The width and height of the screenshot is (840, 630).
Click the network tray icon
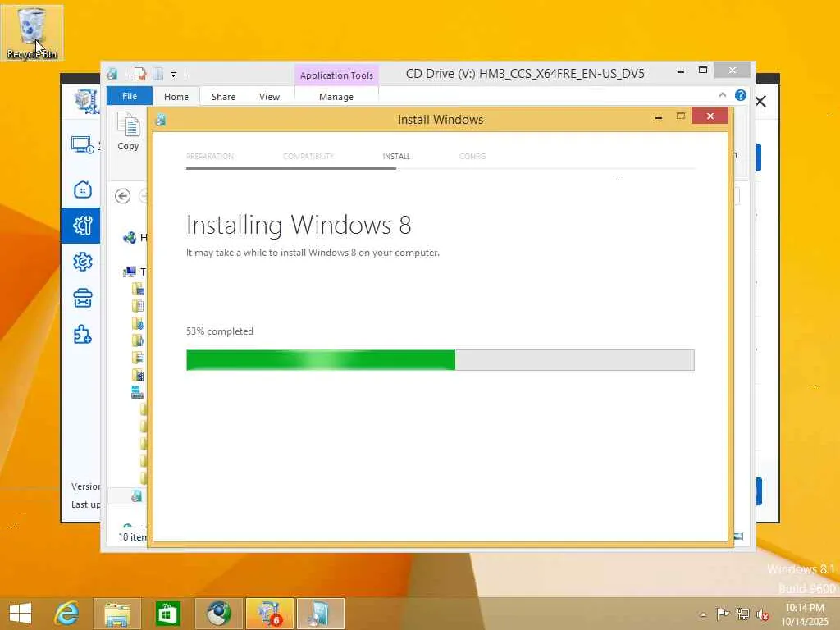coord(742,614)
